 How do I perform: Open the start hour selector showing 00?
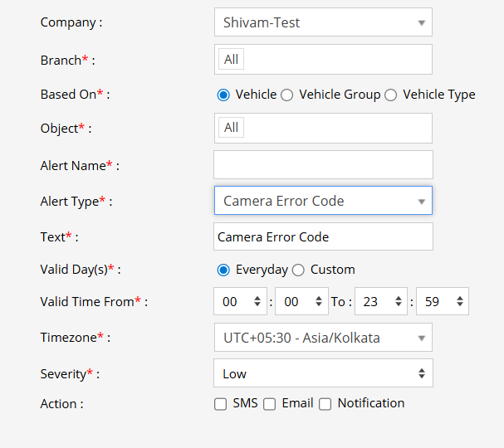point(240,302)
